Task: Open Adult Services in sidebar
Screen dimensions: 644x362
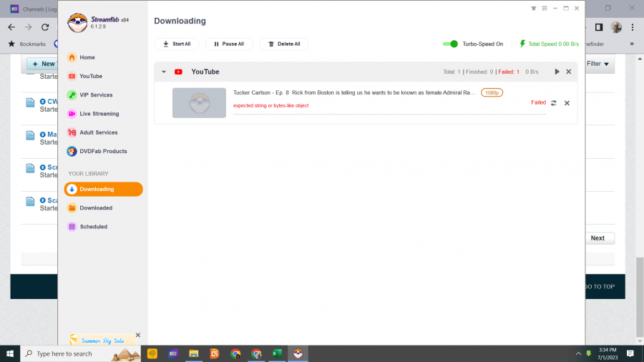Action: [92, 132]
